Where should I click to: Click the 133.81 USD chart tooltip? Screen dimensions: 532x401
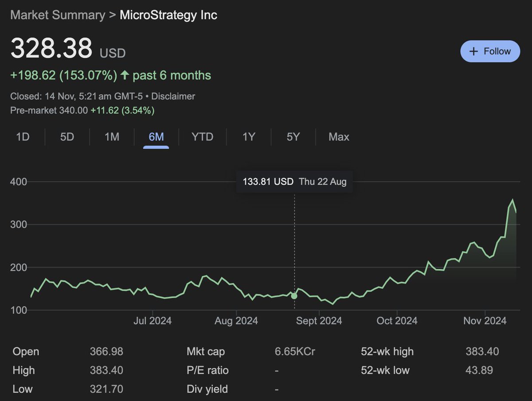click(x=294, y=181)
